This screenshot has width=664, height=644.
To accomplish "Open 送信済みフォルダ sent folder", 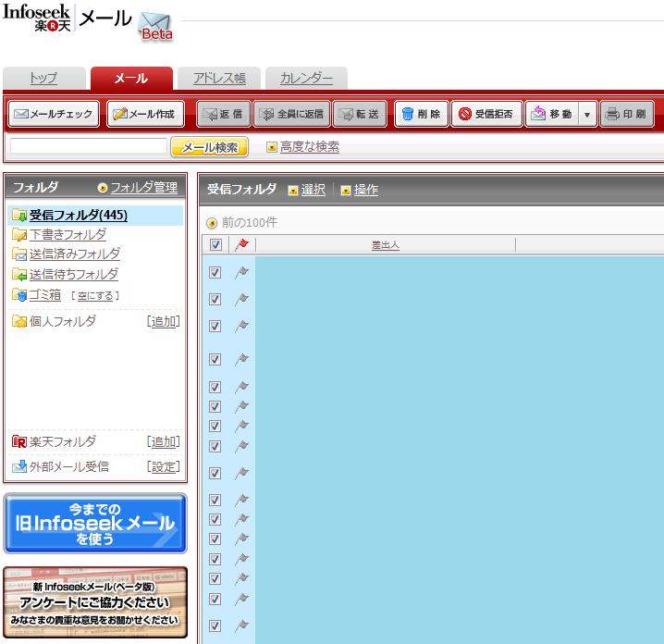I will pyautogui.click(x=75, y=254).
